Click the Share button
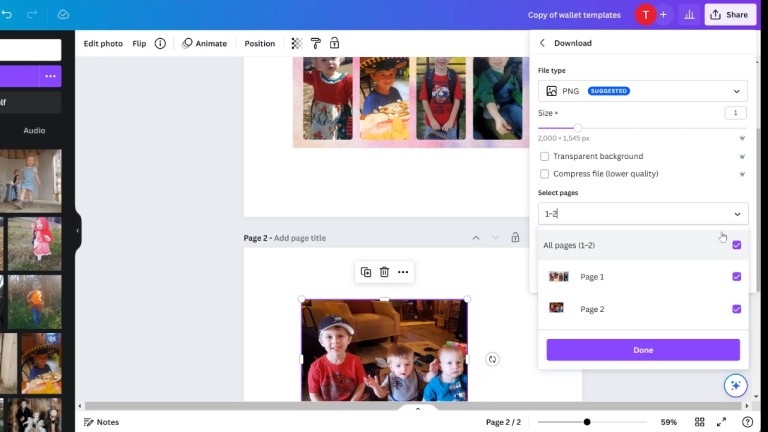This screenshot has width=768, height=432. [729, 15]
